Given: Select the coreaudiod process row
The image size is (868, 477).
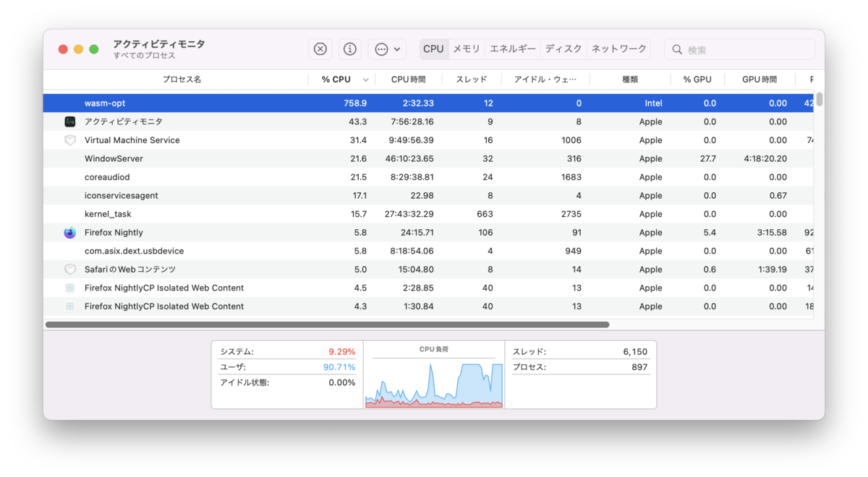Looking at the screenshot, I should pyautogui.click(x=428, y=177).
